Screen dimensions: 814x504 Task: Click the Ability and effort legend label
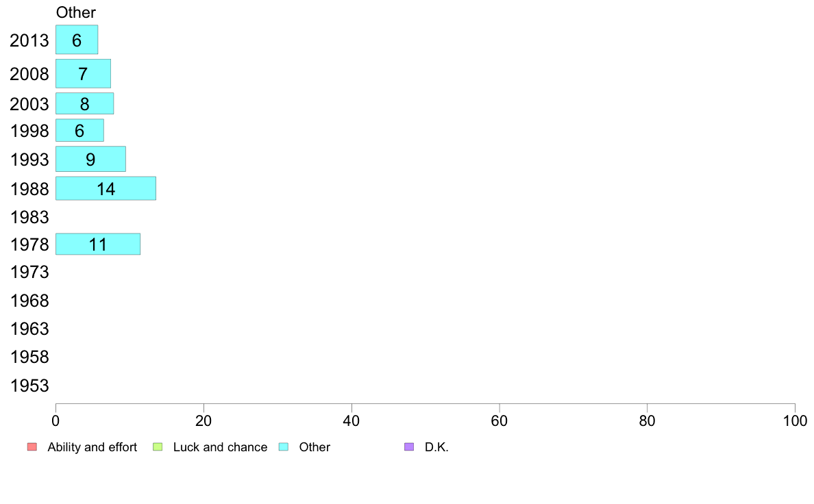pos(92,447)
